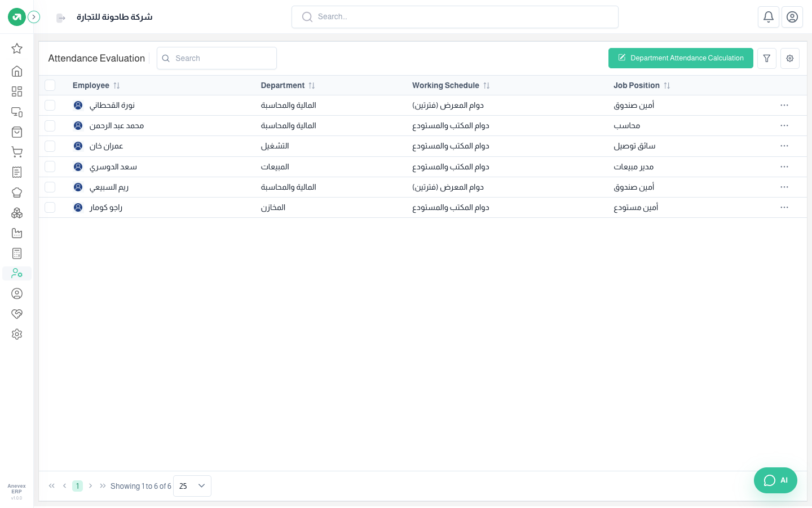Click Department Attendance Calculation button

681,58
